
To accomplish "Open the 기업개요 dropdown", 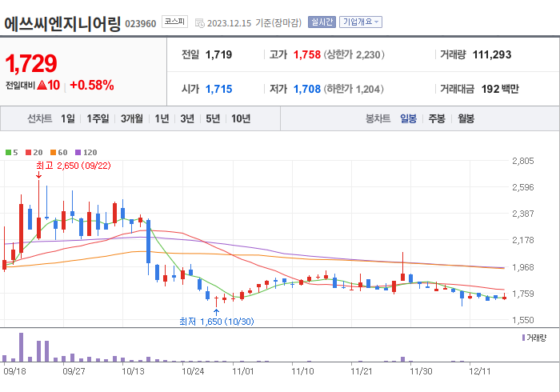I will [360, 22].
